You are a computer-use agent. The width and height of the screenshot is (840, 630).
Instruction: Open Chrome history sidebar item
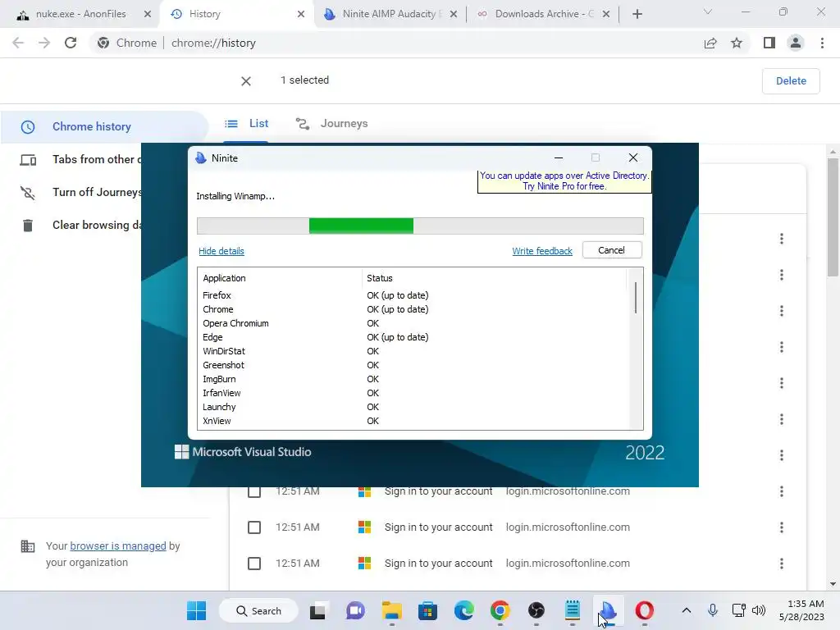point(104,127)
